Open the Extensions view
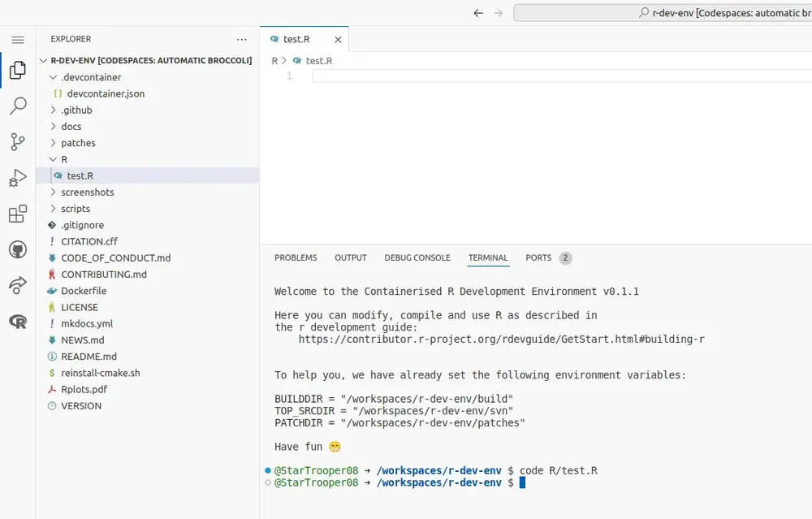 17,214
